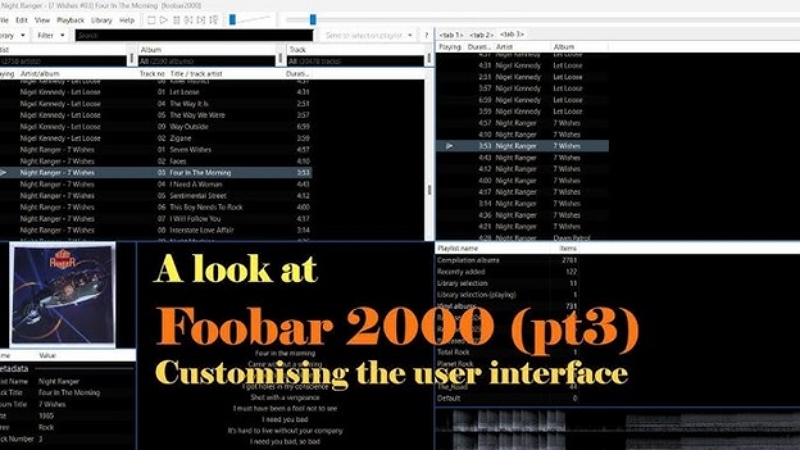The height and width of the screenshot is (450, 800).
Task: Expand the Library dropdown arrow
Action: pyautogui.click(x=22, y=35)
